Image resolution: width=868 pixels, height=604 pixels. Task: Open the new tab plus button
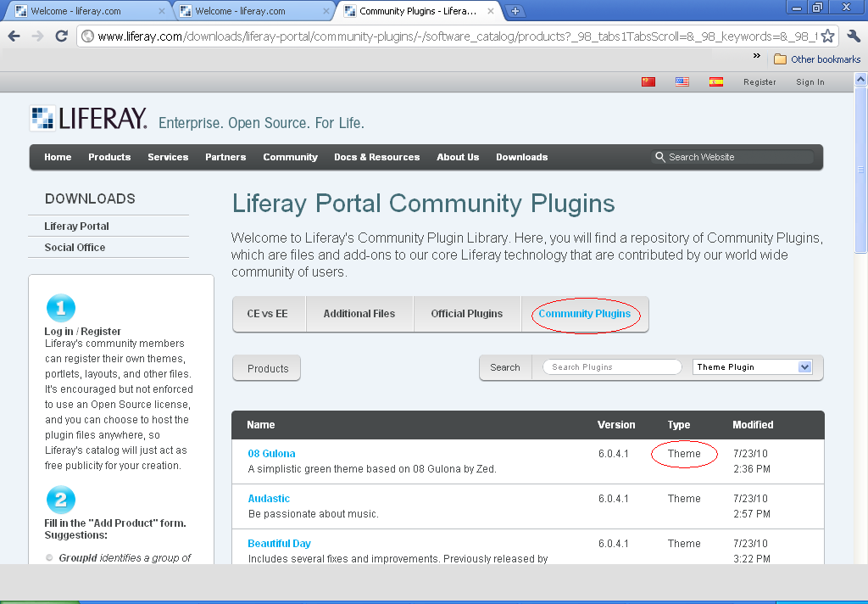(515, 10)
